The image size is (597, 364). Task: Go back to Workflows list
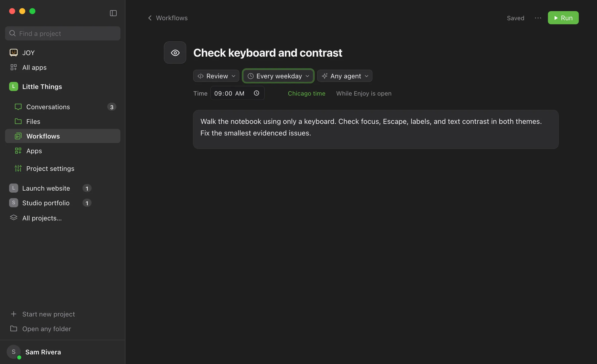tap(168, 18)
